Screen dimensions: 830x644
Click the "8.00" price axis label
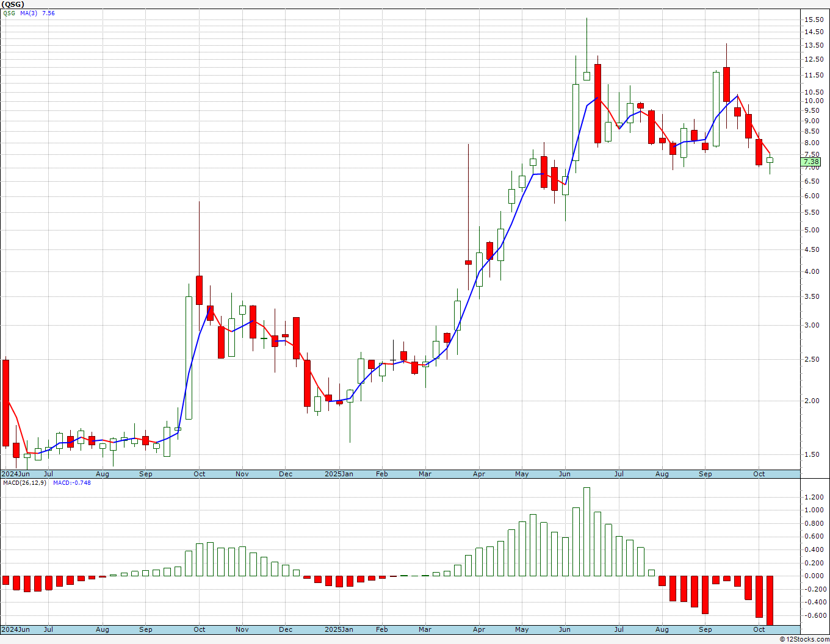tap(814, 143)
